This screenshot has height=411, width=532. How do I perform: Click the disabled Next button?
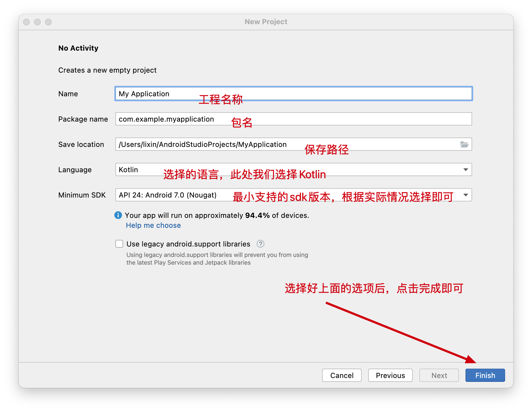point(439,375)
